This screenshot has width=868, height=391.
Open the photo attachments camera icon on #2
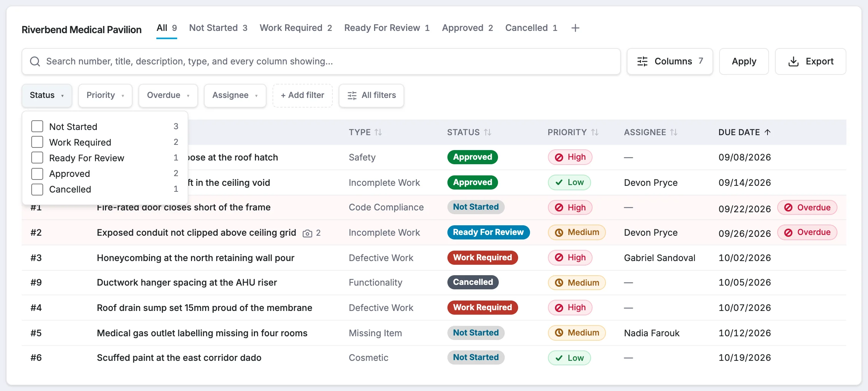point(307,233)
